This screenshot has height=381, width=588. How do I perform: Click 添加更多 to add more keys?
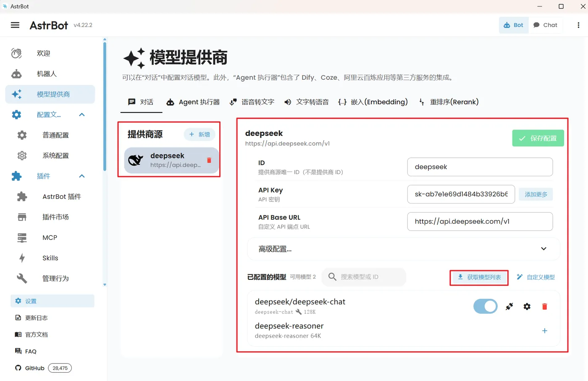(536, 194)
